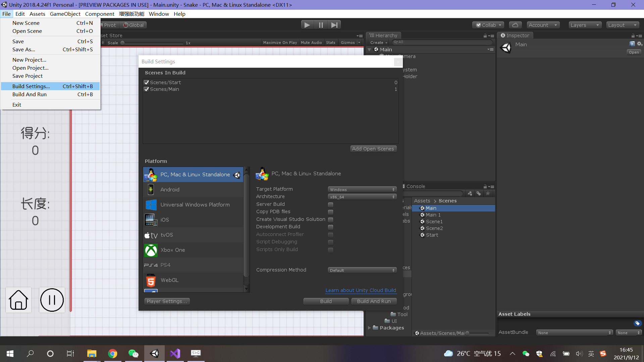Viewport: 644px width, 362px height.
Task: Click the Pause button in Unity toolbar
Action: click(x=321, y=25)
